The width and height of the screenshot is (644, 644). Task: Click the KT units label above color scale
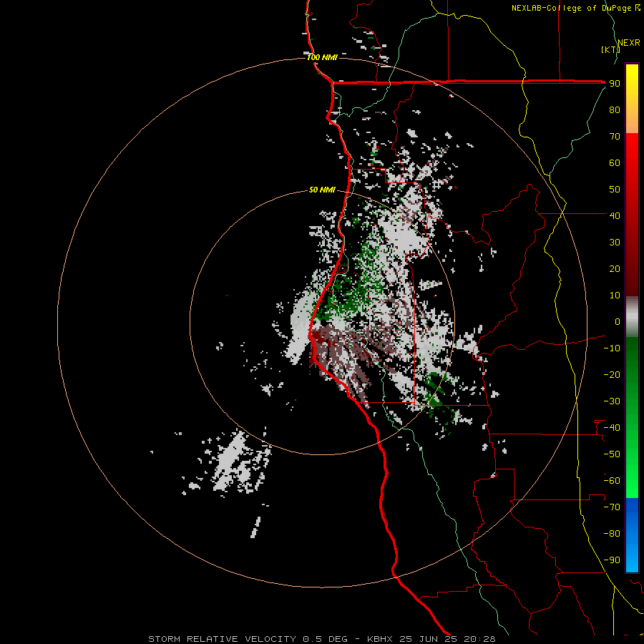[610, 49]
